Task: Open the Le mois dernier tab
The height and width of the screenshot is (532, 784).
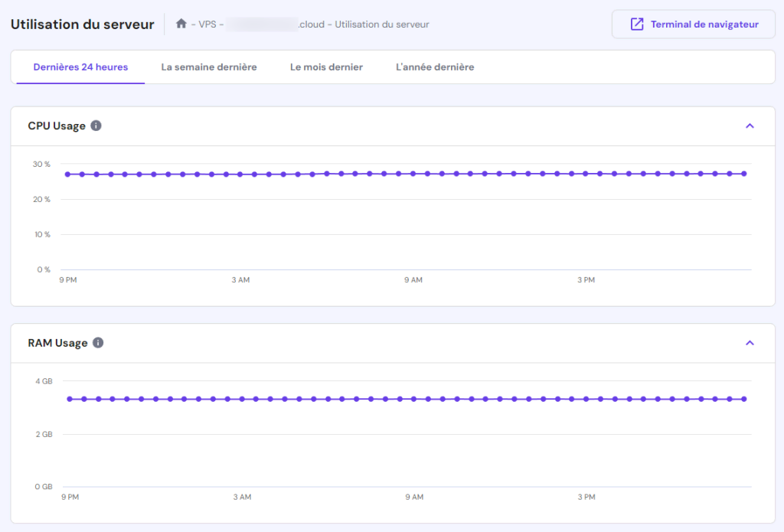Action: (326, 67)
